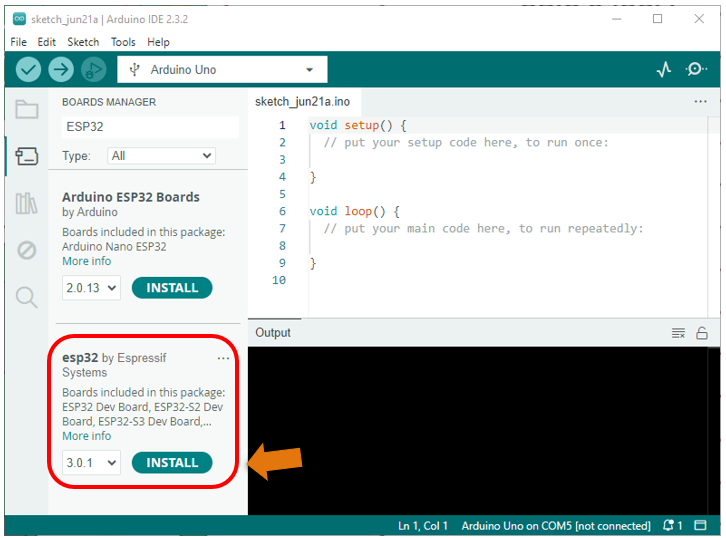Open the Debug panel in the sidebar
The image size is (726, 538).
coord(26,250)
